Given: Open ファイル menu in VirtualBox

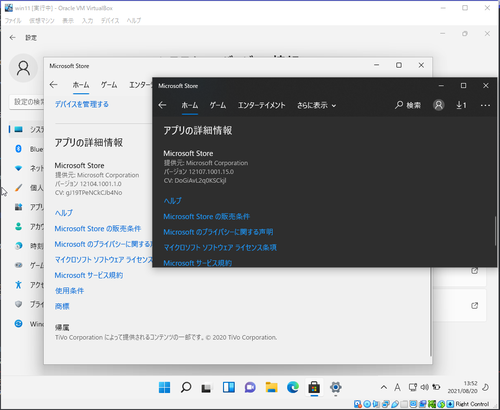Looking at the screenshot, I should 13,21.
